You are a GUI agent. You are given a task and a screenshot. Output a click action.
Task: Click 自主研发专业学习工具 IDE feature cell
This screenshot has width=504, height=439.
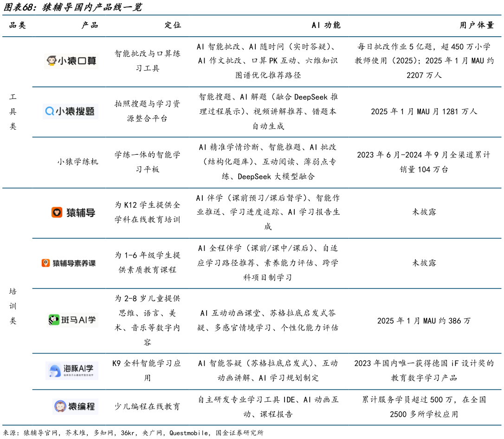pos(268,407)
